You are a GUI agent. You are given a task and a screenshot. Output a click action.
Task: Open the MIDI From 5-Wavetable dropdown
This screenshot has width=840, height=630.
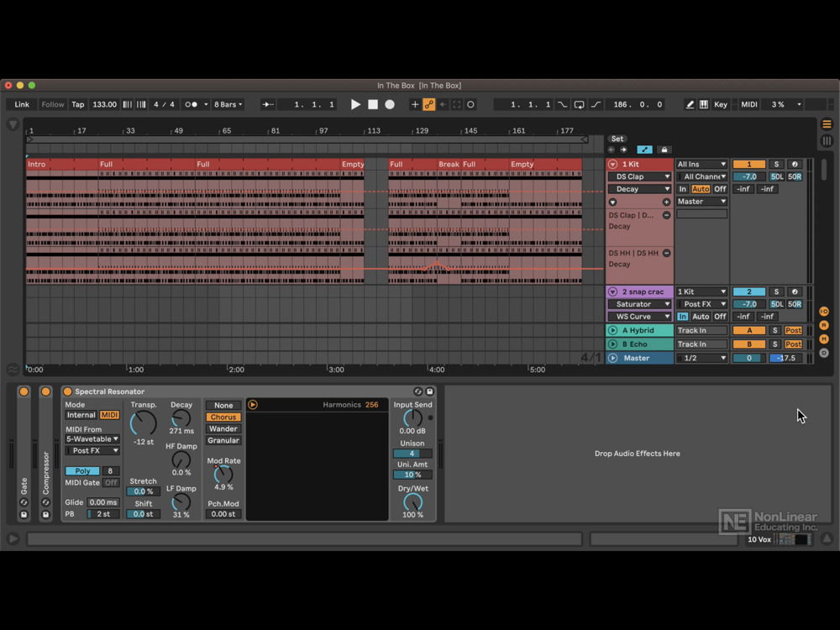[92, 439]
